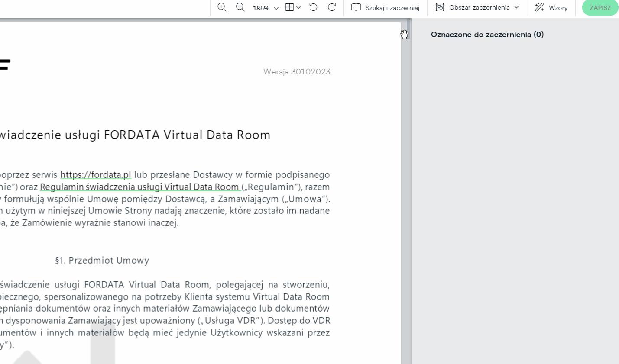The width and height of the screenshot is (619, 364).
Task: Click the Wersja 30102023 text
Action: (297, 72)
